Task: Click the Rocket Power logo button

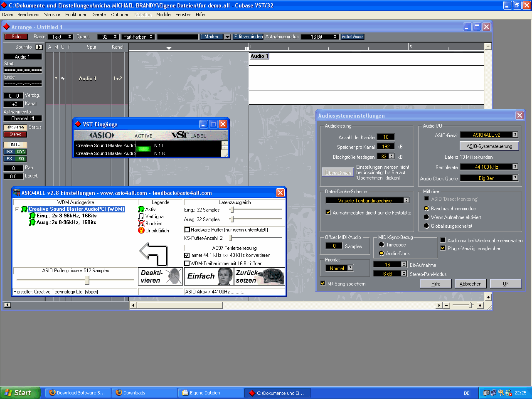Action: tap(352, 37)
